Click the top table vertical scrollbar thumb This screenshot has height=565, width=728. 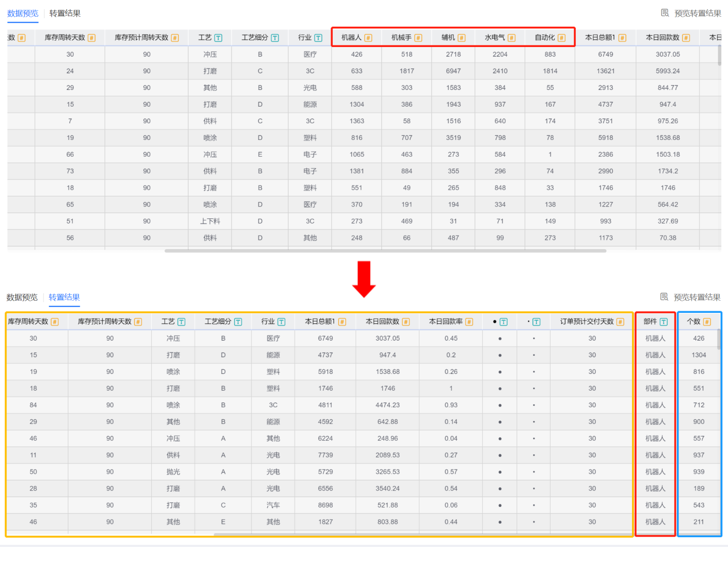point(719,56)
